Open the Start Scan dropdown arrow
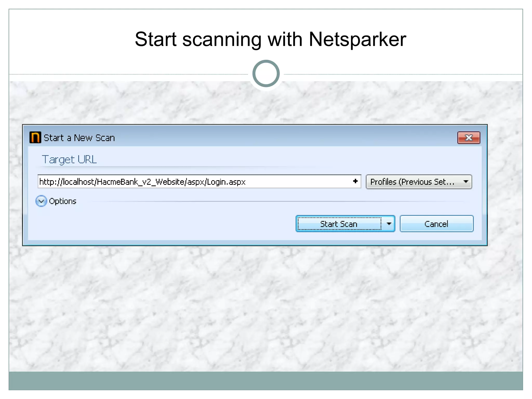Viewport: 532px width, 399px height. click(389, 224)
